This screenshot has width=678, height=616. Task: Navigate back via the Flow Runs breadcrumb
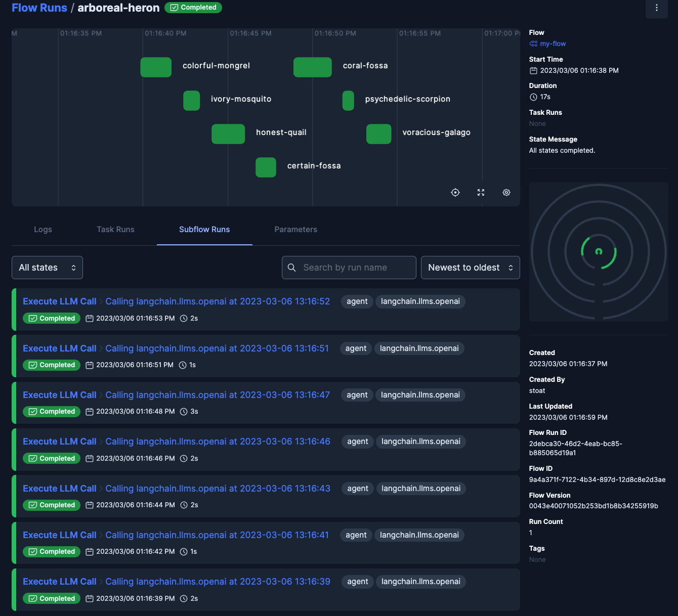(39, 8)
